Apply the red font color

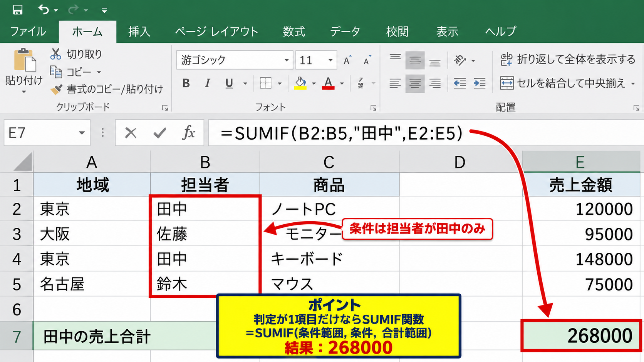point(328,83)
